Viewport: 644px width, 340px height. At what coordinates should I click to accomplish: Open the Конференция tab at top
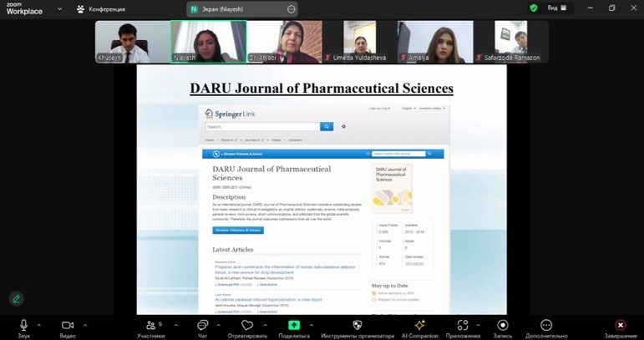[x=101, y=9]
